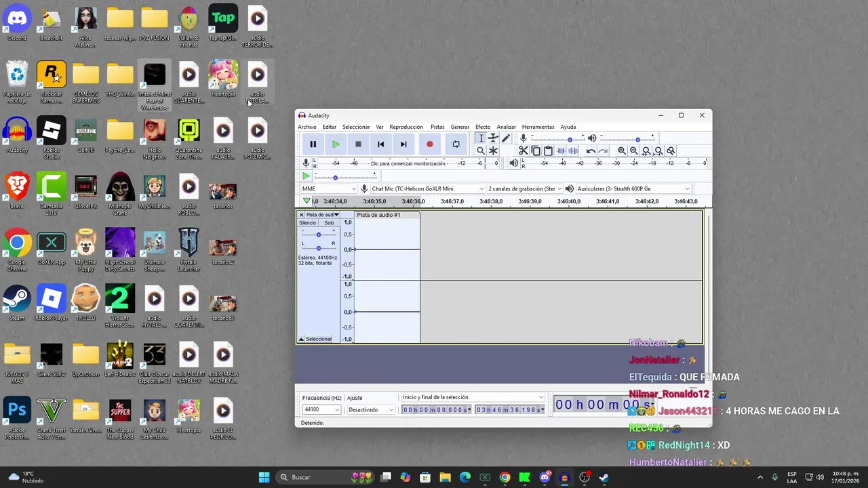
Task: Zoom in on the timeline
Action: coord(621,150)
